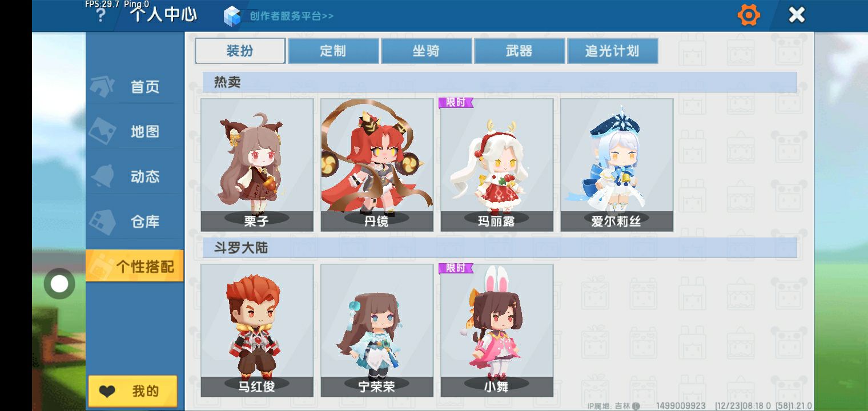The width and height of the screenshot is (868, 411).
Task: Go to 地图 map section
Action: (135, 131)
